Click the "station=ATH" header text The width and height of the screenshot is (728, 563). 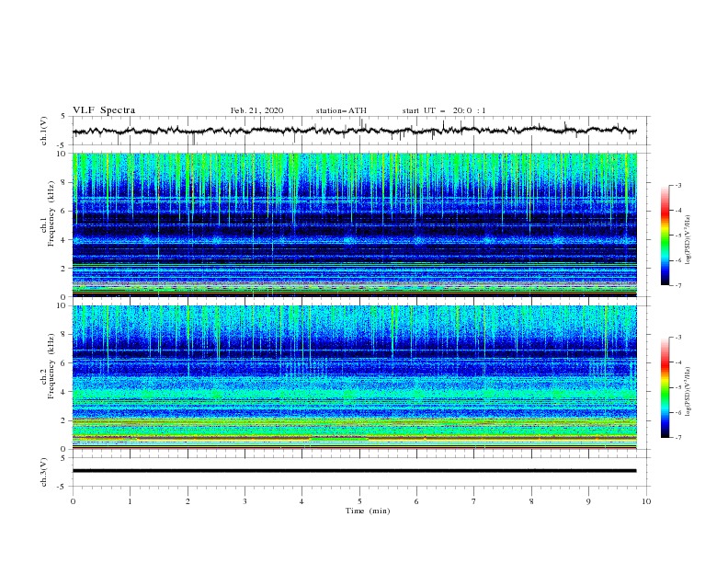pos(341,110)
